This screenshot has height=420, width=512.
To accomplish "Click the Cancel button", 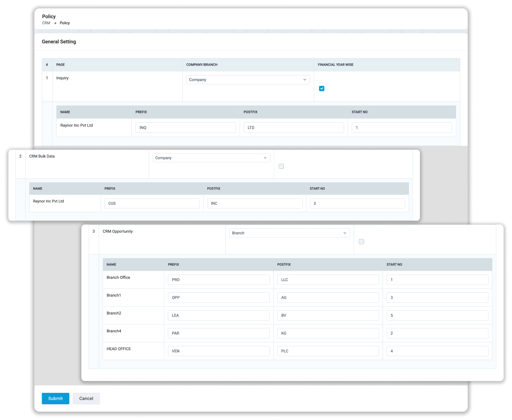I will [x=86, y=398].
